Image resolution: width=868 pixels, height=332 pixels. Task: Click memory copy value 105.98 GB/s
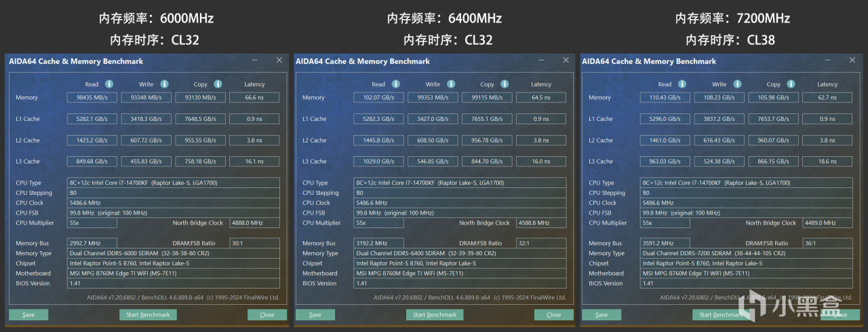tap(774, 97)
